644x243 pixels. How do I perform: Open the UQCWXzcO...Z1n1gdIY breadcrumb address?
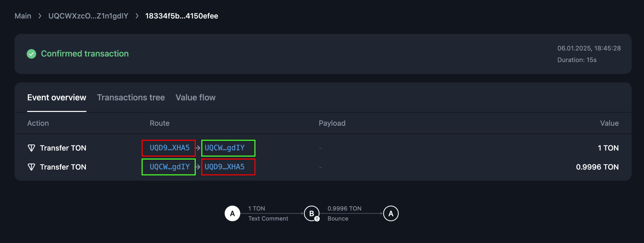88,16
